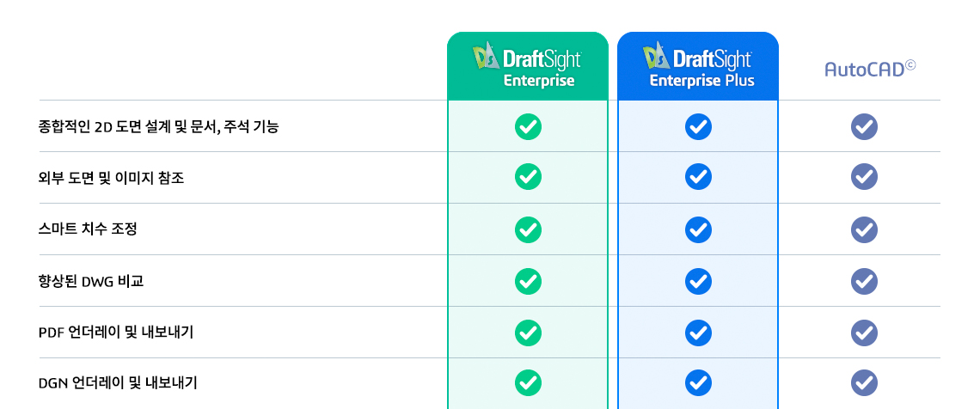Viewport: 980px width, 409px height.
Task: Click AutoCAD checkmark for 스마트 치수 조정
Action: click(x=864, y=229)
